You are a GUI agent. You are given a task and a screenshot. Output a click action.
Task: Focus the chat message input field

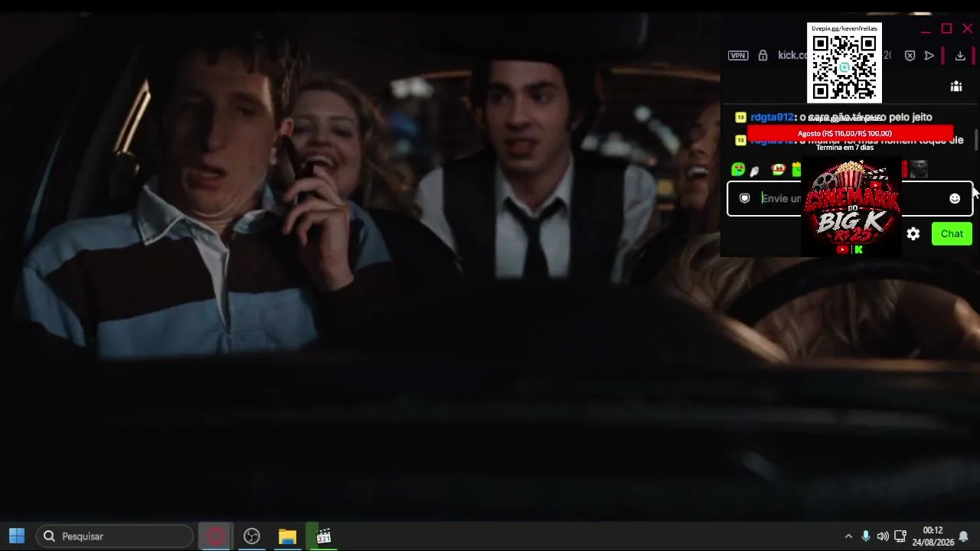(850, 198)
